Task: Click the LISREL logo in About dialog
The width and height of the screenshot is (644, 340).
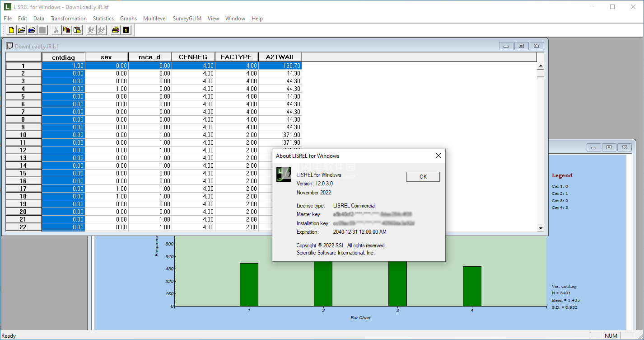Action: pyautogui.click(x=284, y=174)
